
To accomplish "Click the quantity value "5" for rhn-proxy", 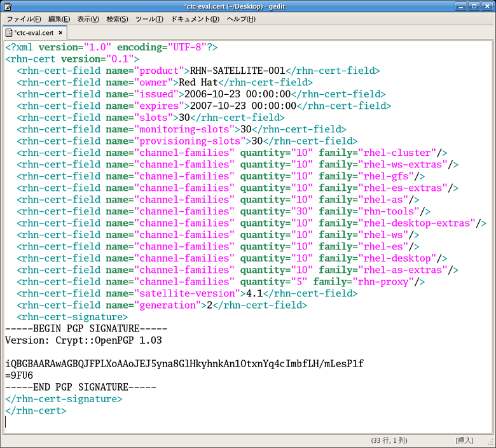I will coord(299,281).
